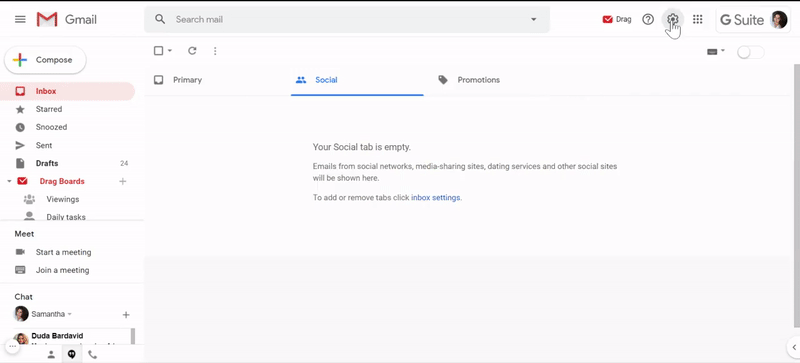The width and height of the screenshot is (800, 363).
Task: Show the side panel arrow
Action: 793,348
